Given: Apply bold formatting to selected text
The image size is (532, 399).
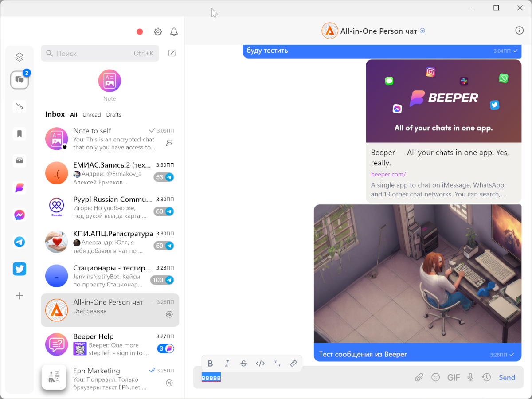Looking at the screenshot, I should (x=211, y=364).
